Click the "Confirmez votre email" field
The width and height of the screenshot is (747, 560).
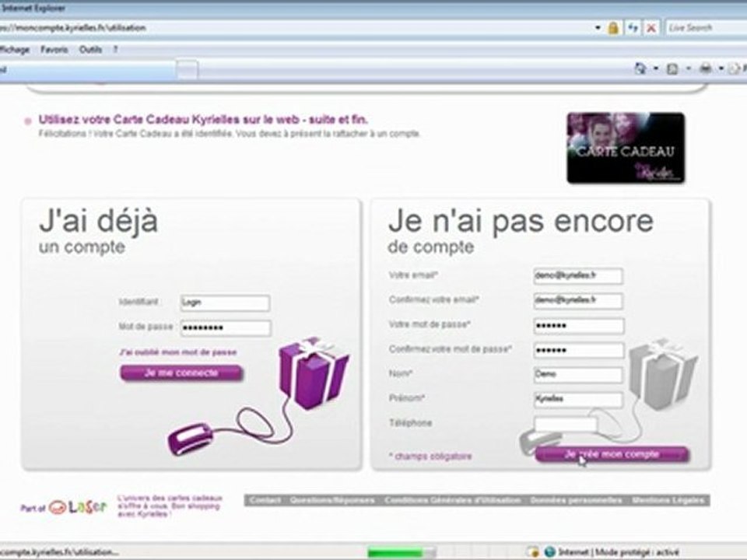578,300
